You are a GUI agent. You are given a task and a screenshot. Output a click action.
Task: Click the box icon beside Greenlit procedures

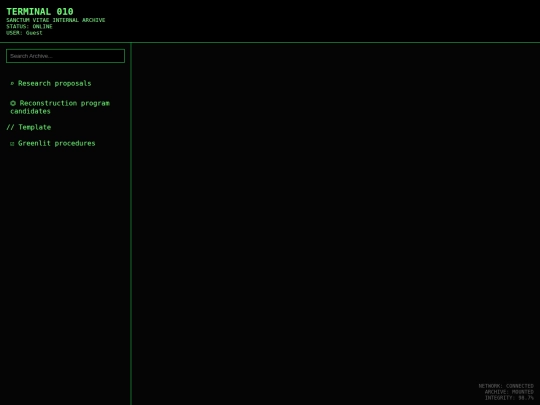tap(12, 144)
